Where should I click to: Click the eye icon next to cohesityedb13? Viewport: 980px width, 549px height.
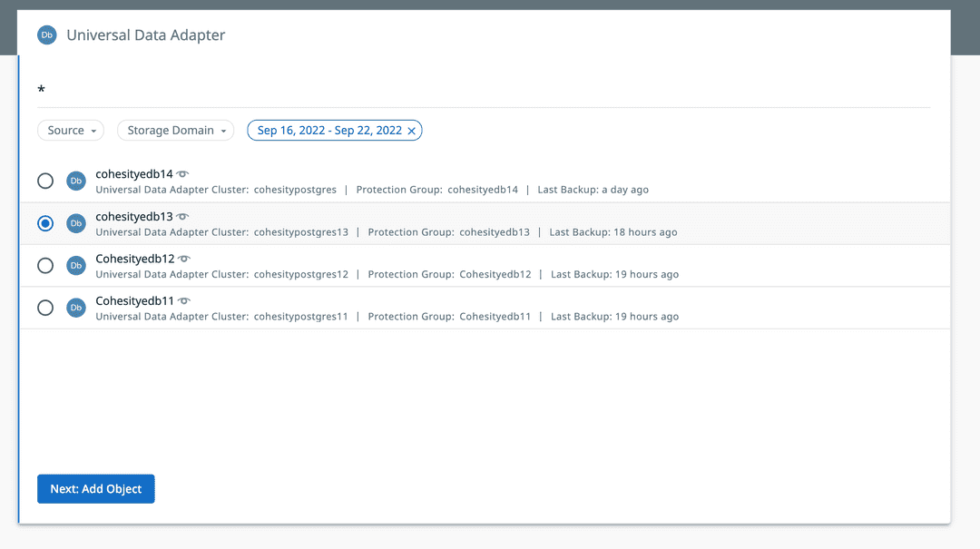pyautogui.click(x=182, y=216)
